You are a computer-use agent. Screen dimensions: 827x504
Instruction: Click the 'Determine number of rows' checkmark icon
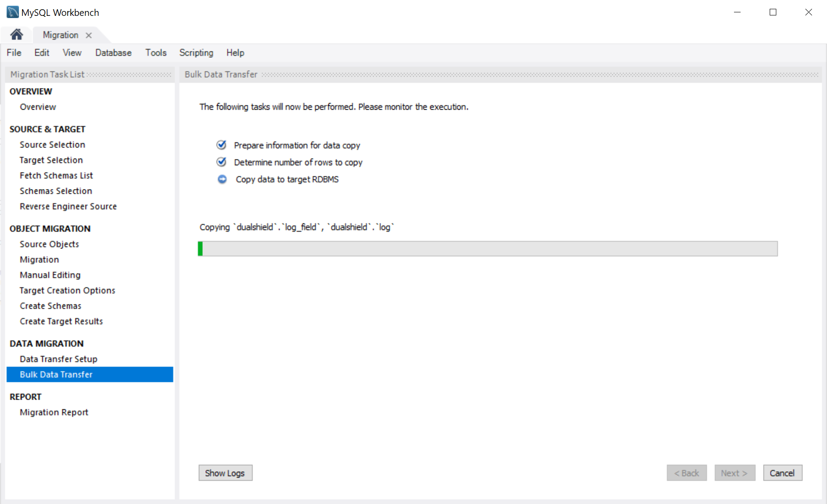tap(221, 162)
